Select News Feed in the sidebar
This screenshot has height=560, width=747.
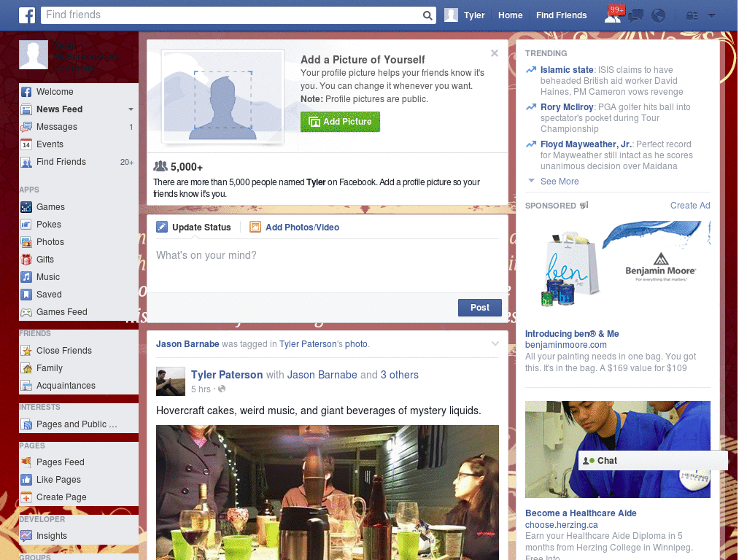60,109
